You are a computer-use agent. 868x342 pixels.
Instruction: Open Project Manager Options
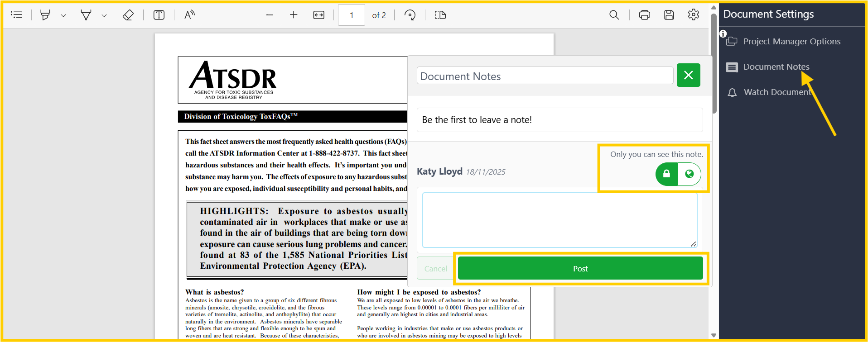click(x=791, y=42)
